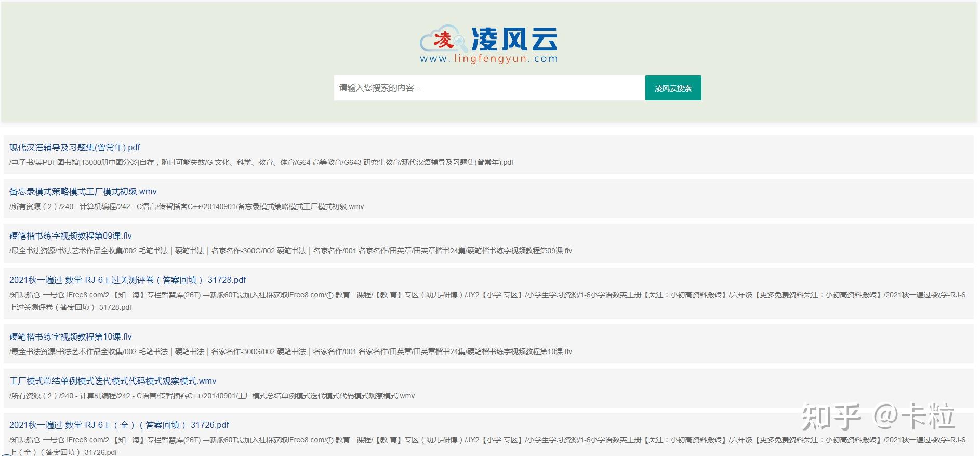Open 备忘录模式策略模式工厂模式初级.wmv result
Viewport: 980px width, 456px height.
point(83,192)
